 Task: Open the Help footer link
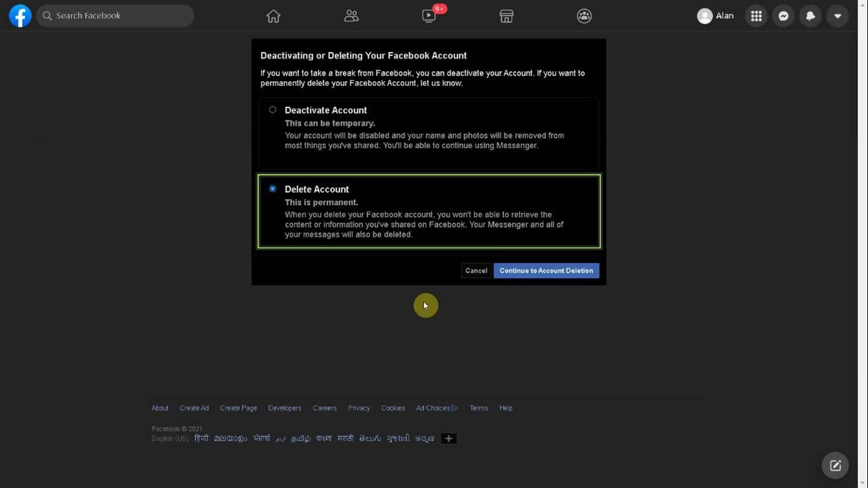[506, 408]
